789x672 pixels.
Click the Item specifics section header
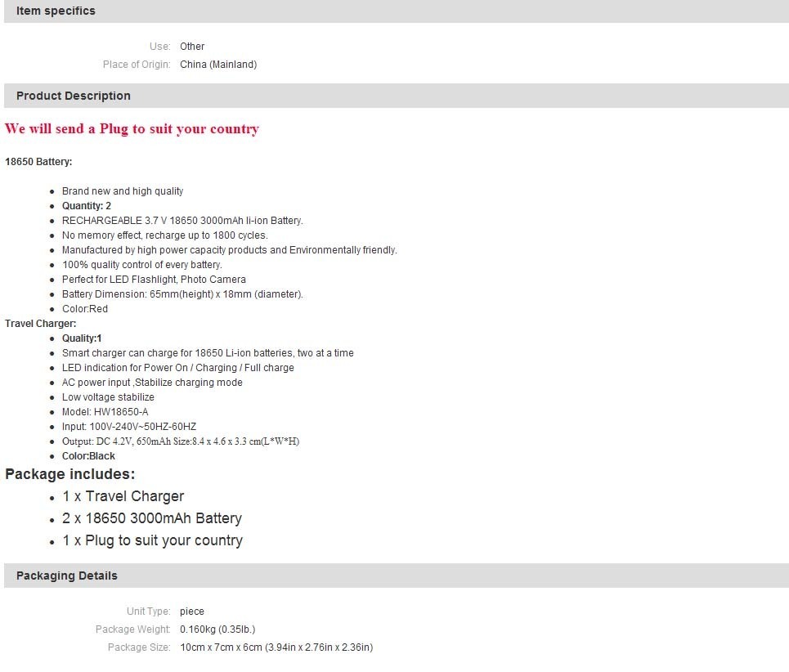56,11
